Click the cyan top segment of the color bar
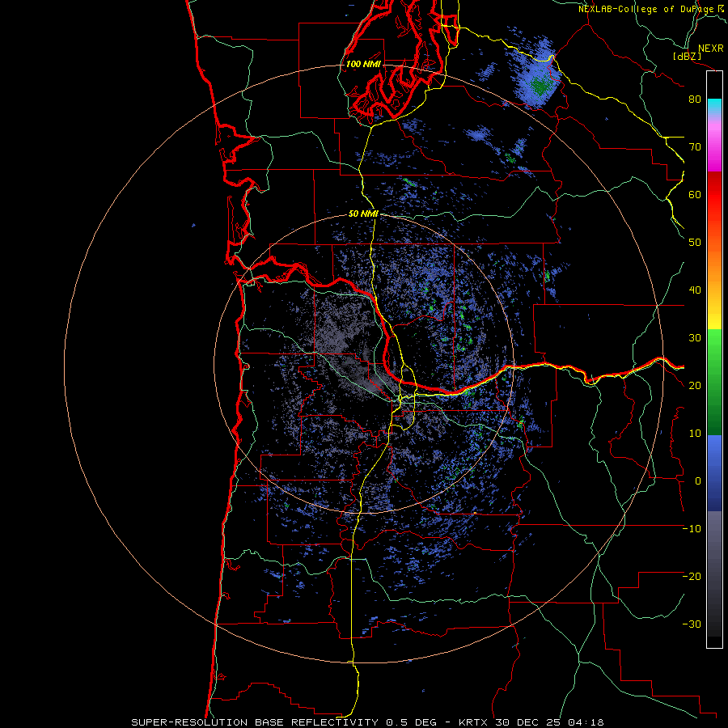Screen dimensions: 728x728 click(x=714, y=105)
